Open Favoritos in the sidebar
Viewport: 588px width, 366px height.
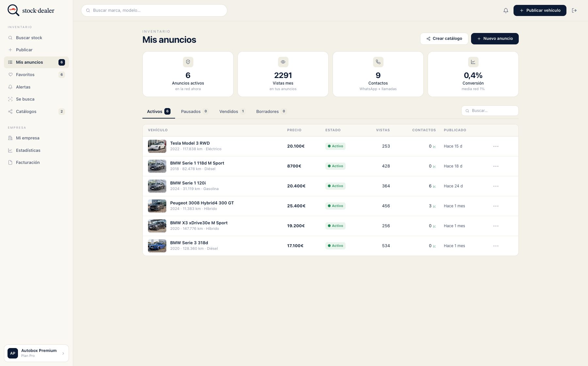coord(36,74)
